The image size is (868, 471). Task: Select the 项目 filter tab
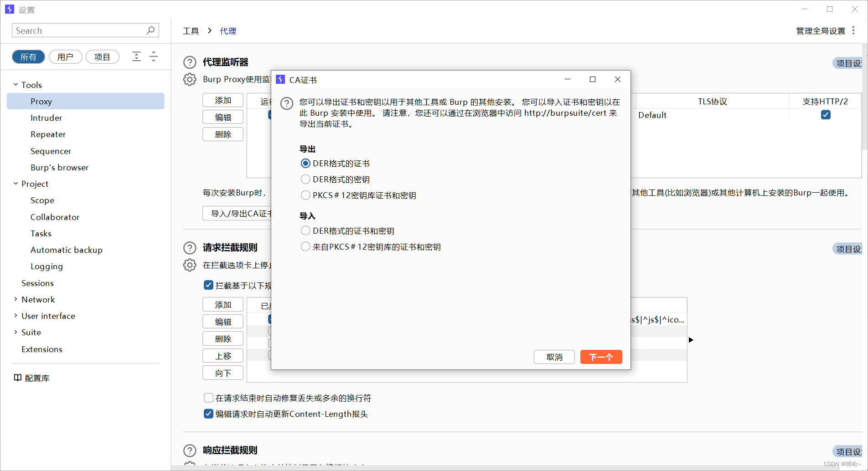click(102, 57)
